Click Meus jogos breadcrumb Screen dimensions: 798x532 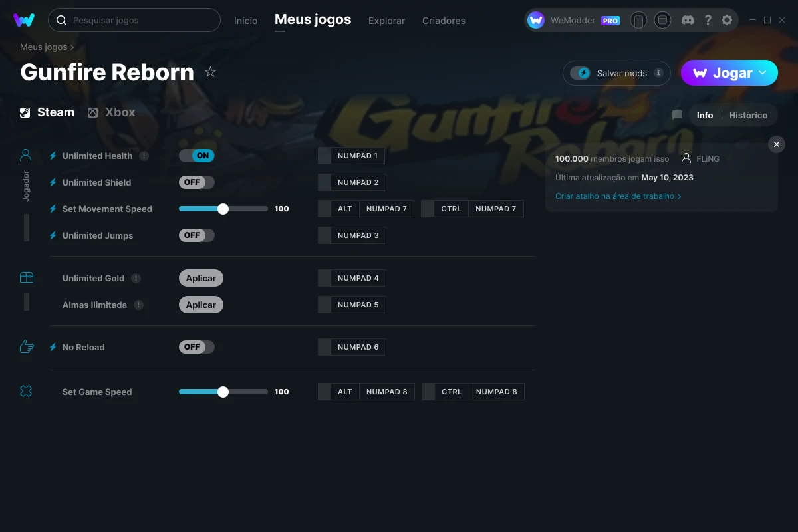pyautogui.click(x=44, y=47)
